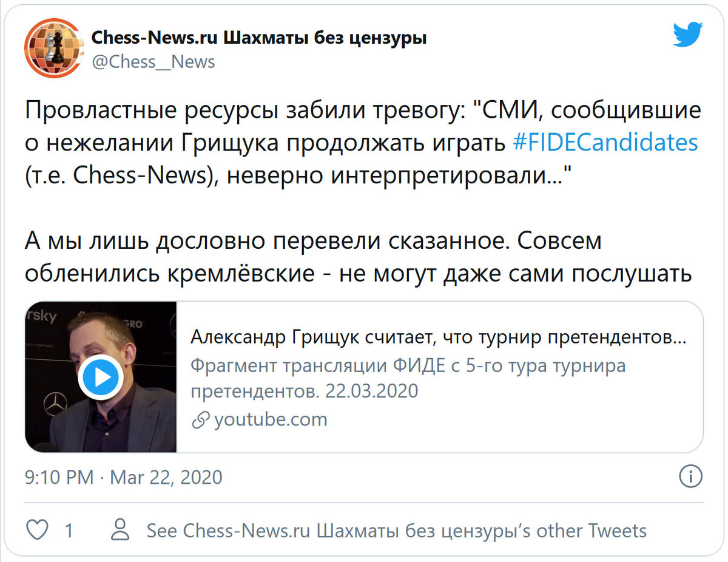Click link chain icon beside youtube.com
The width and height of the screenshot is (728, 562).
tap(200, 419)
